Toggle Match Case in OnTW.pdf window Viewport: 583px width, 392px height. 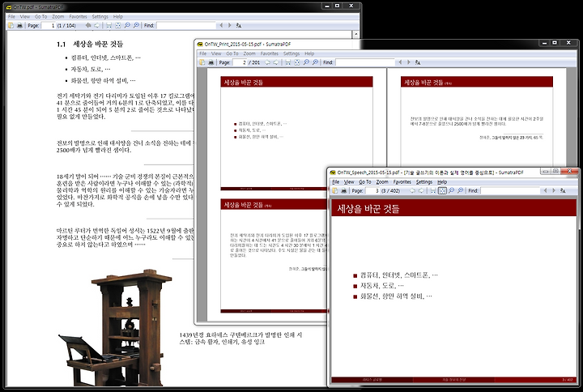239,25
